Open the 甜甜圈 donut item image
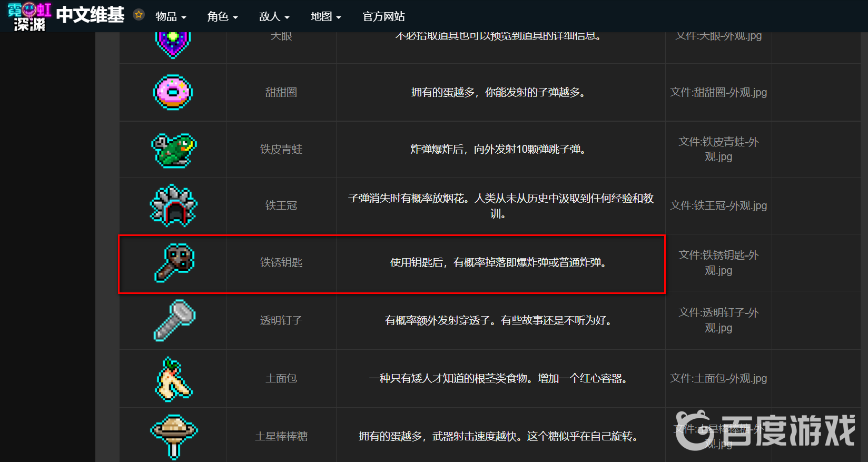This screenshot has height=462, width=868. 173,92
